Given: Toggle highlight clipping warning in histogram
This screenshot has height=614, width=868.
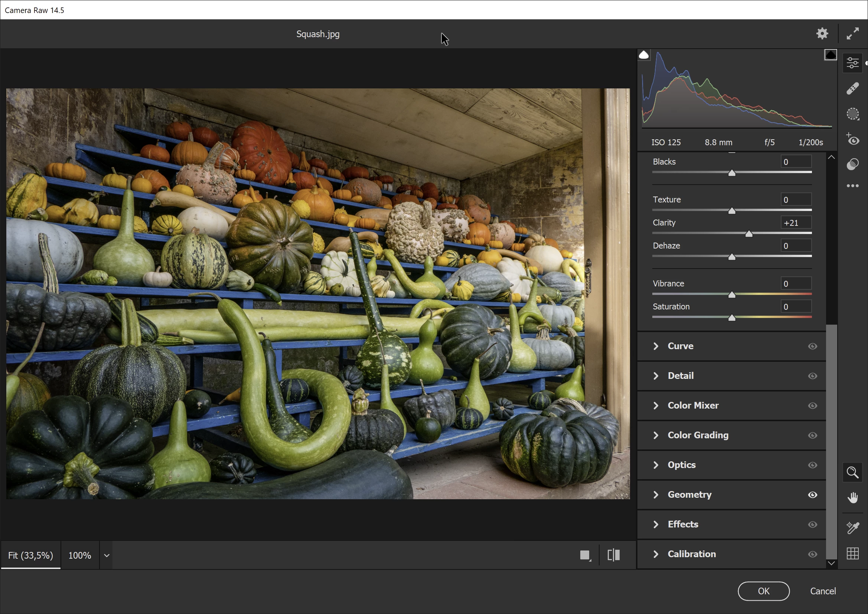Looking at the screenshot, I should (x=830, y=55).
